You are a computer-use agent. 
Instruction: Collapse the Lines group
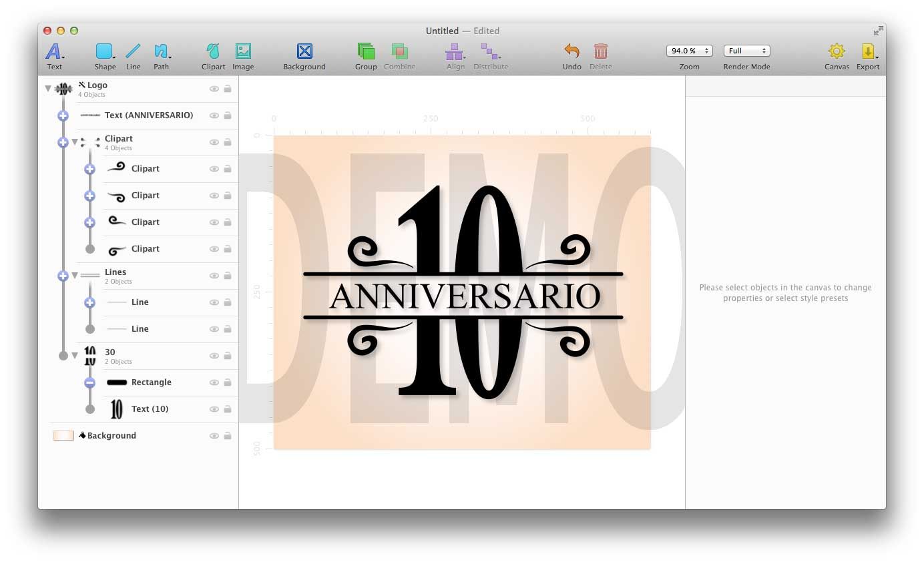coord(75,275)
